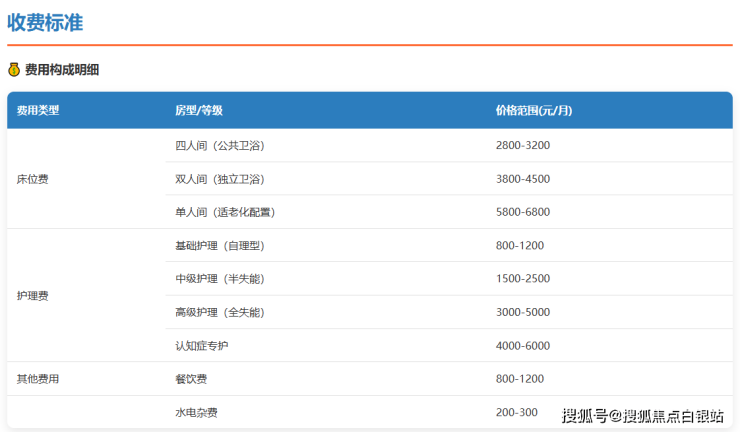Click the 水电杂费 cell
The width and height of the screenshot is (740, 432).
click(x=196, y=412)
